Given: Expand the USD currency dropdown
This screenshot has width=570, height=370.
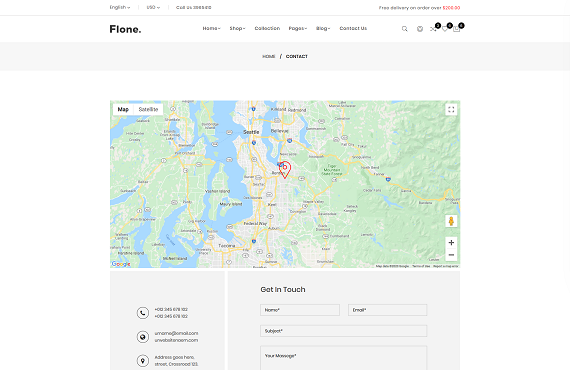Looking at the screenshot, I should [x=153, y=7].
